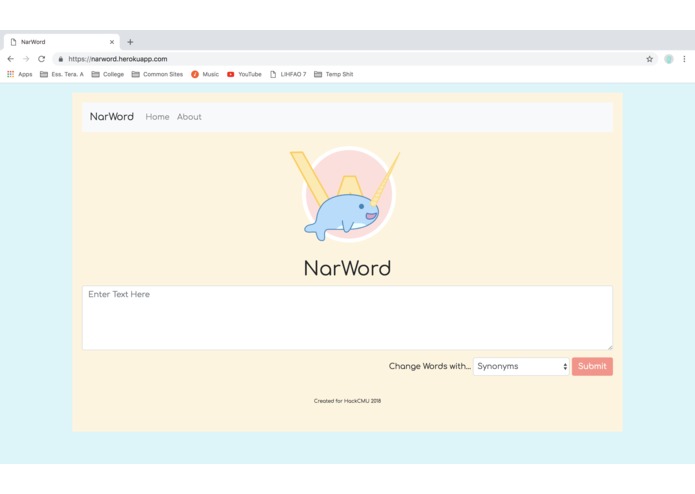
Task: Open the Ess. Tera. A bookmark folder
Action: pos(62,74)
